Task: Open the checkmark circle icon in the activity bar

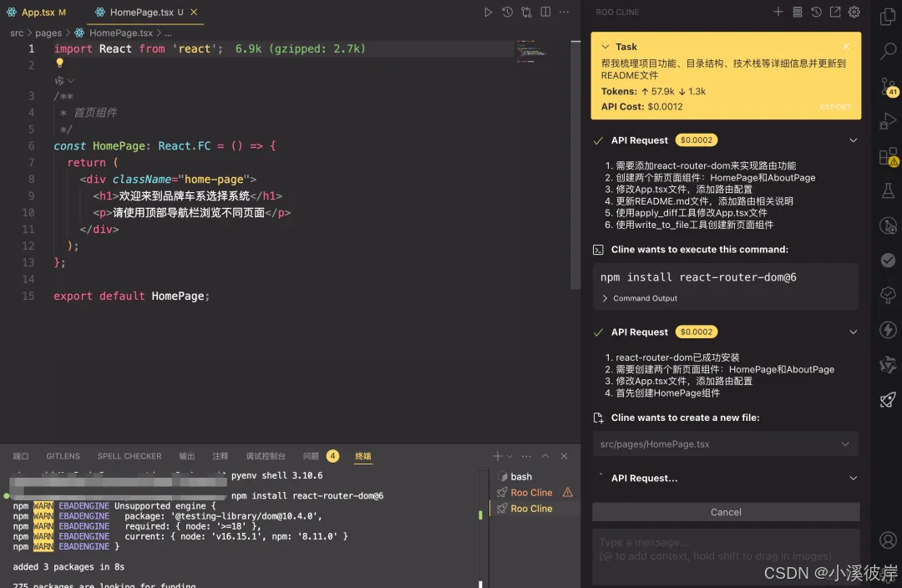Action: tap(888, 260)
